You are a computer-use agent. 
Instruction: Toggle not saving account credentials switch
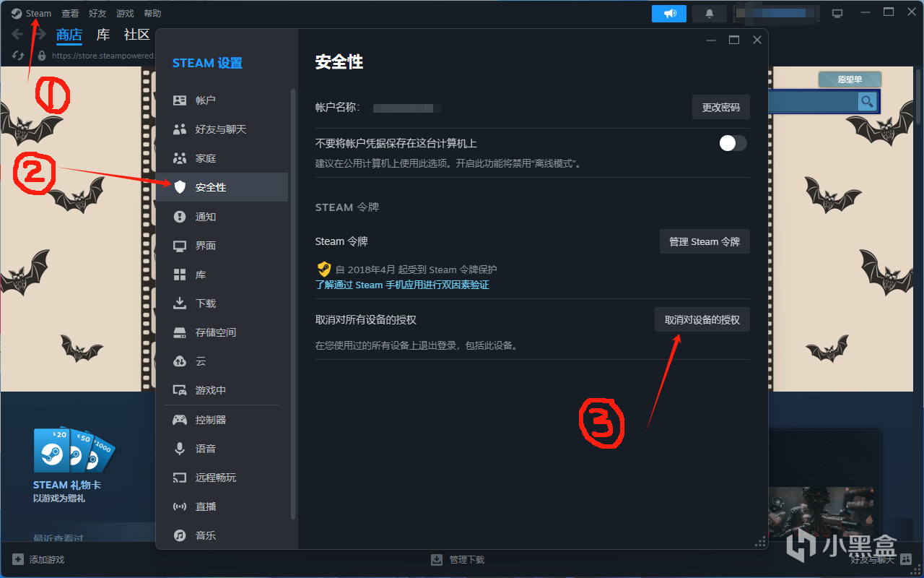(x=733, y=143)
